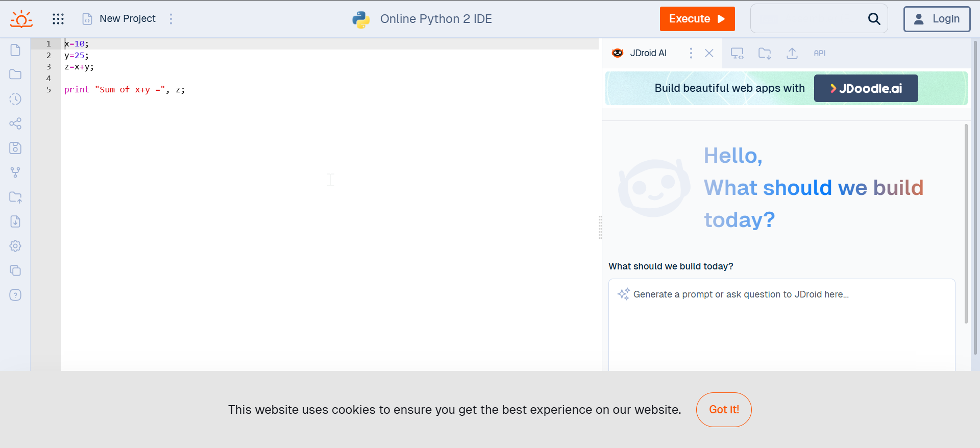The height and width of the screenshot is (448, 980).
Task: Click the JDoodle sun logo icon
Action: tap(21, 19)
